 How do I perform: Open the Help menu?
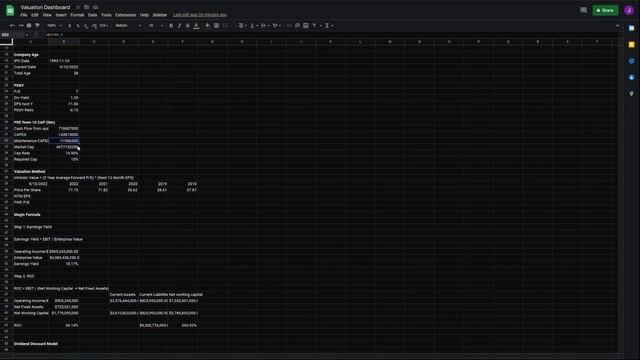tap(144, 15)
